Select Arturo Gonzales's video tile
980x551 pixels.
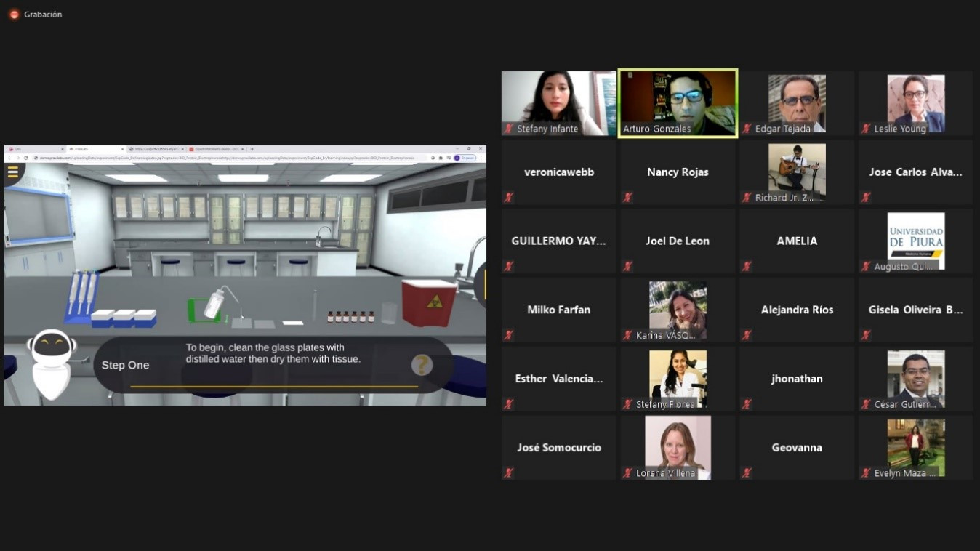678,102
